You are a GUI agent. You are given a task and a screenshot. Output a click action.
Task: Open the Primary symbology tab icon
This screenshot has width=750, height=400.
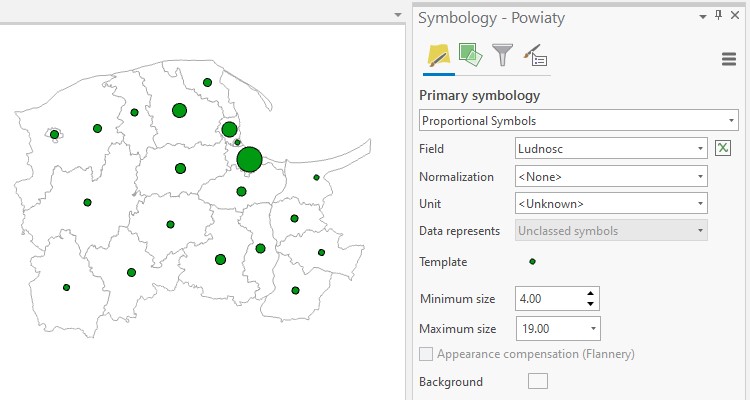pyautogui.click(x=437, y=56)
